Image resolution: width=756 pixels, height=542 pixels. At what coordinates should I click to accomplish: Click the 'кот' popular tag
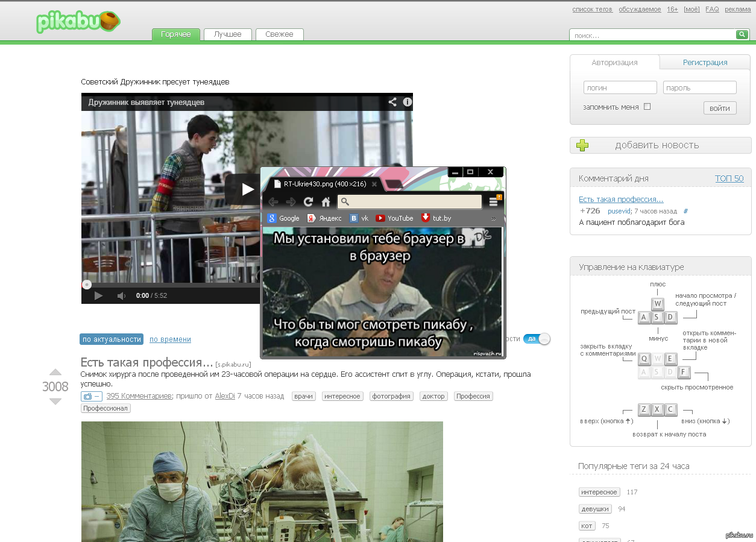(587, 526)
